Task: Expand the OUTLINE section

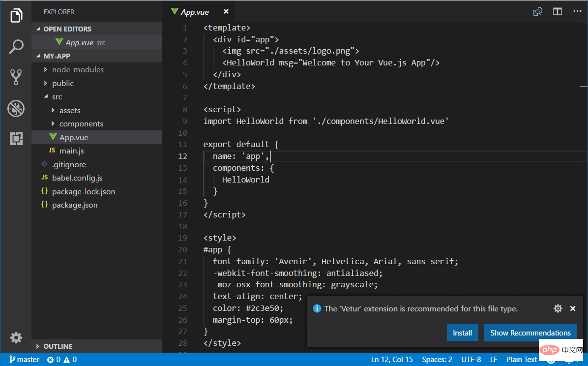Action: pyautogui.click(x=58, y=346)
